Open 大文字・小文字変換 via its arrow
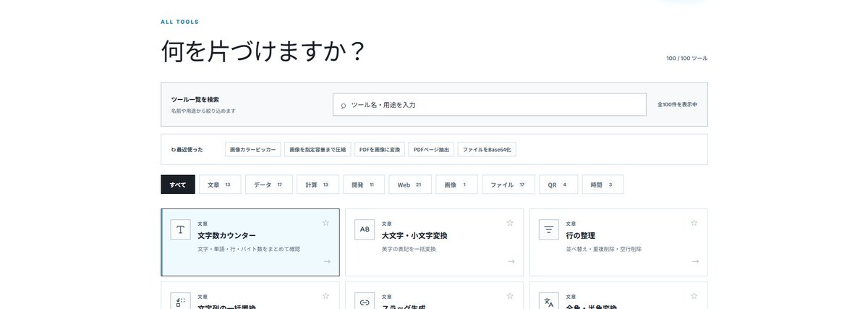Screen dimensions: 868x309 point(511,261)
